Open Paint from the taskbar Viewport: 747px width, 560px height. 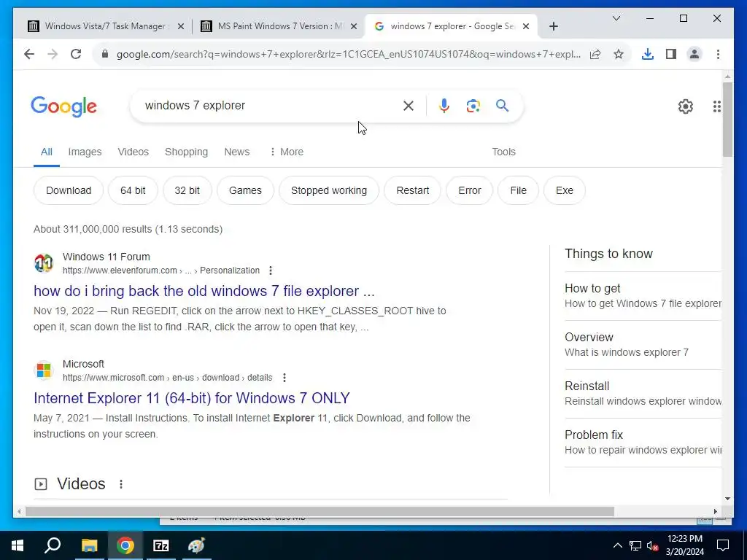point(196,545)
